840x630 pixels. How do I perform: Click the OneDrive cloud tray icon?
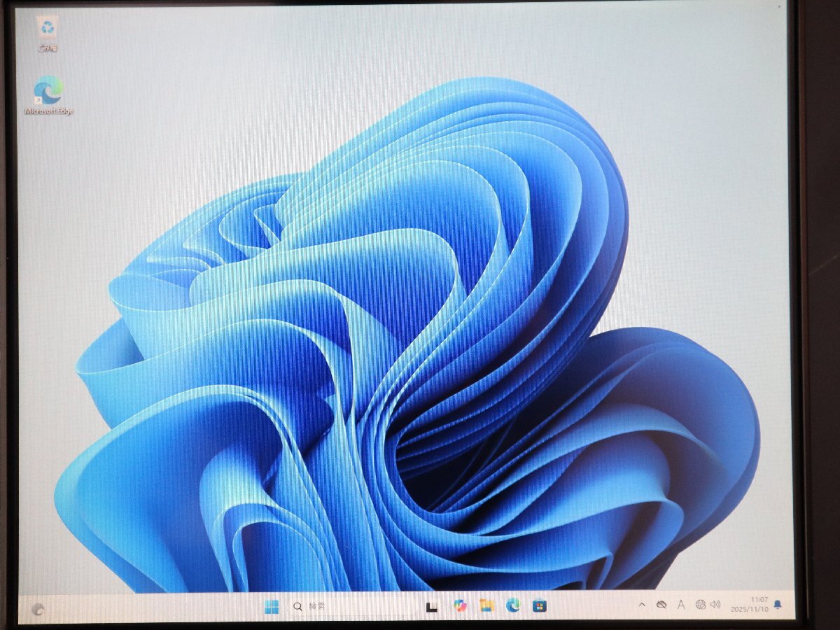tap(661, 605)
